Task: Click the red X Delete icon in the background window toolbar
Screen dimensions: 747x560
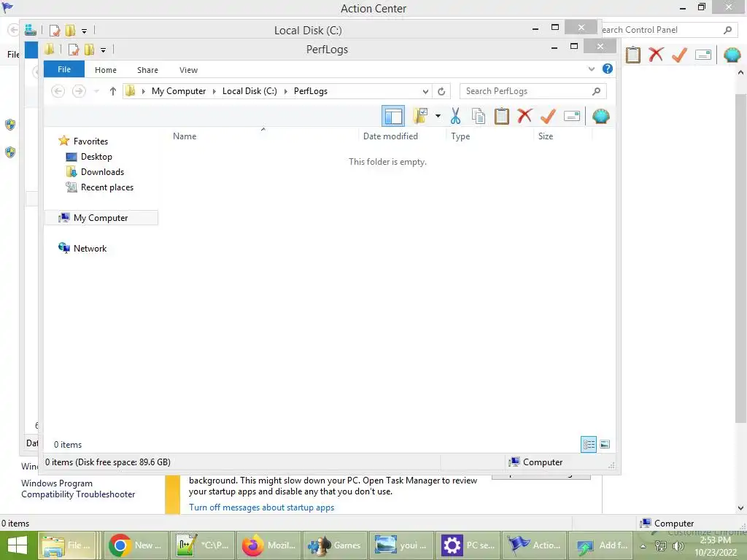Action: pos(656,55)
